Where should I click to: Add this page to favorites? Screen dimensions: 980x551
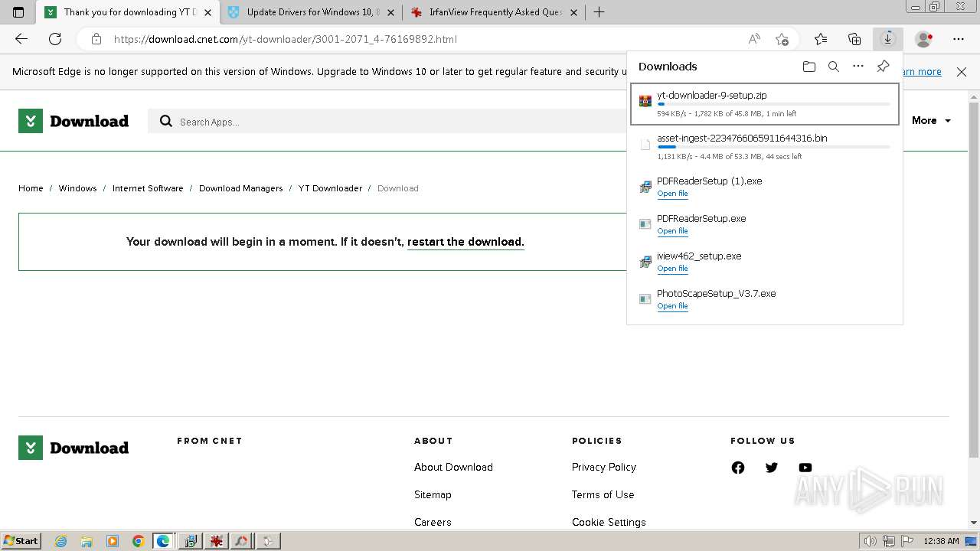pos(782,39)
